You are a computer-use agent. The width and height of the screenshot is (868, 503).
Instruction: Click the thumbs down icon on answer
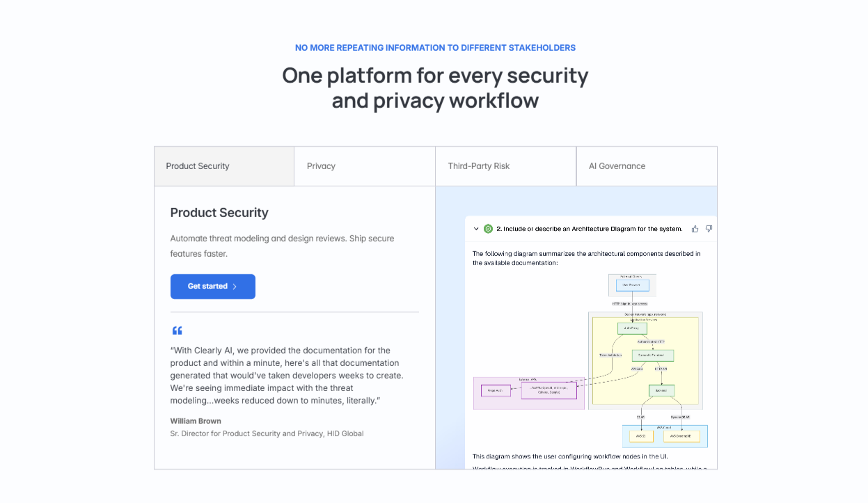(x=709, y=228)
